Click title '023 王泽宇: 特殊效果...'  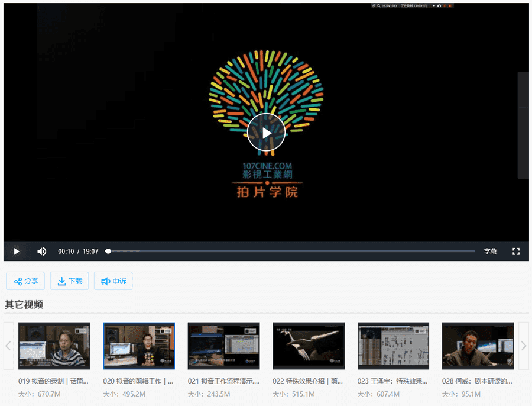(392, 381)
